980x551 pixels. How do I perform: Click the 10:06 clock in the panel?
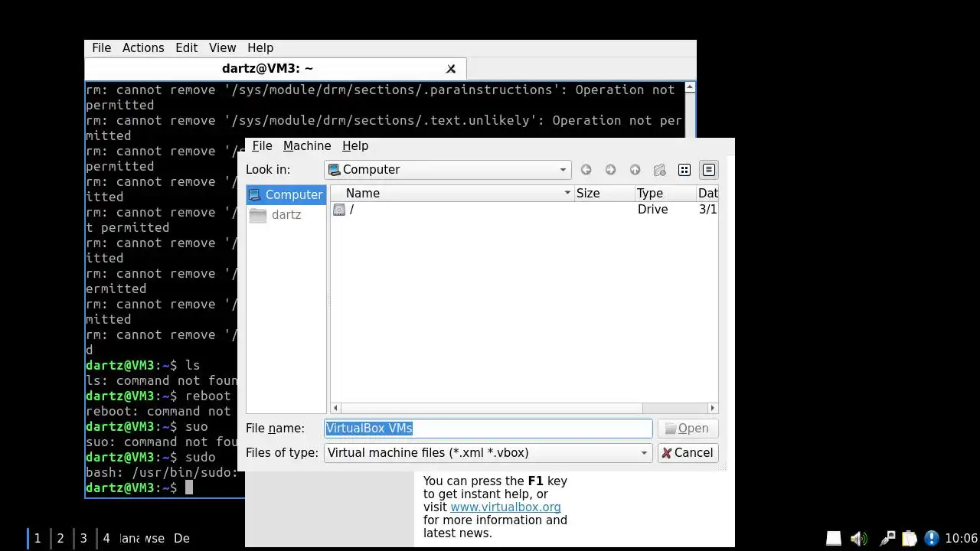[x=962, y=539]
